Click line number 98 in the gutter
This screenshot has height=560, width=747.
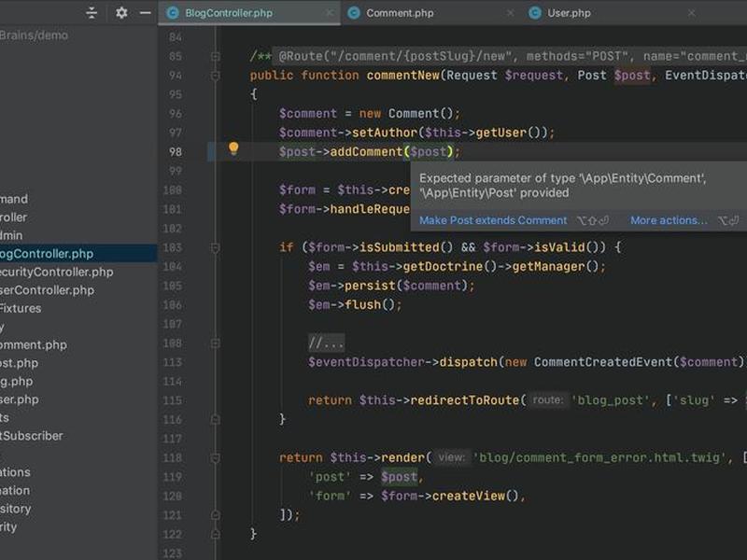coord(176,152)
